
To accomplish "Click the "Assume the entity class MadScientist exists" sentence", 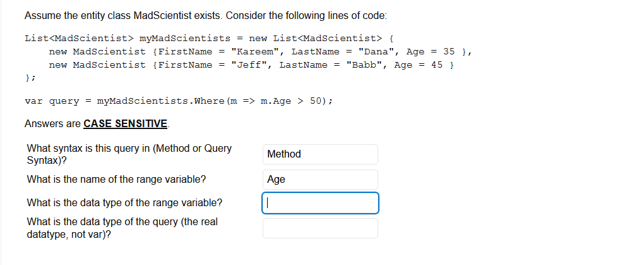I will pyautogui.click(x=218, y=15).
